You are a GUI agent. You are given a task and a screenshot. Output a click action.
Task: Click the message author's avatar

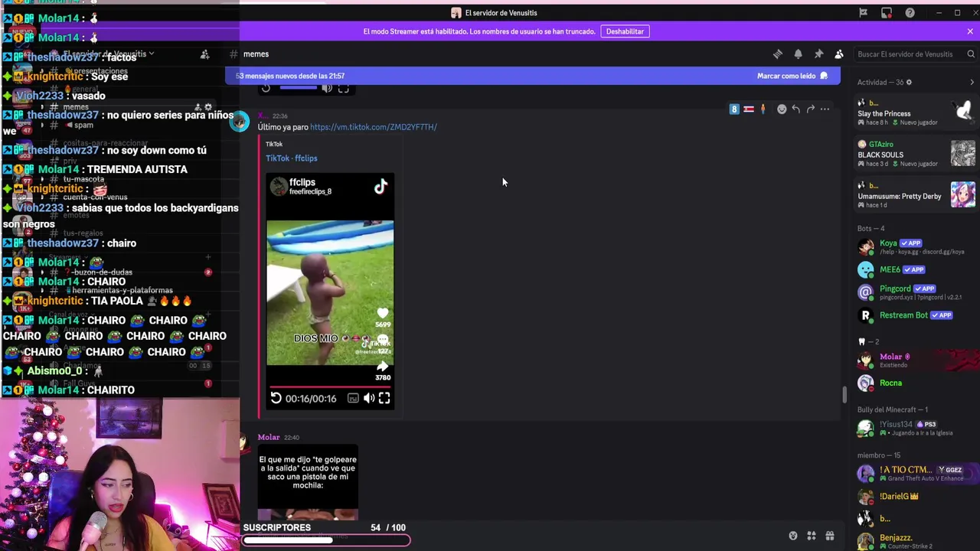coord(240,122)
